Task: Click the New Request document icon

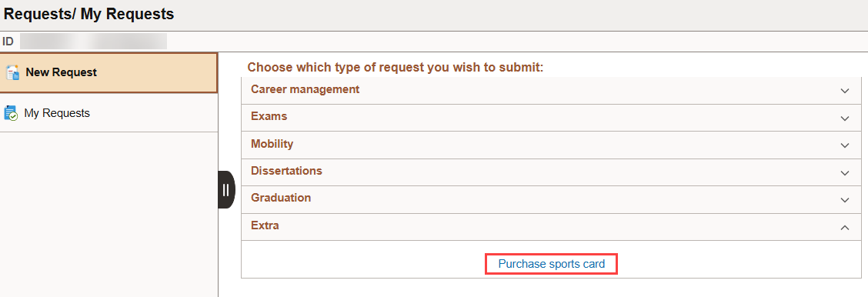Action: click(12, 73)
